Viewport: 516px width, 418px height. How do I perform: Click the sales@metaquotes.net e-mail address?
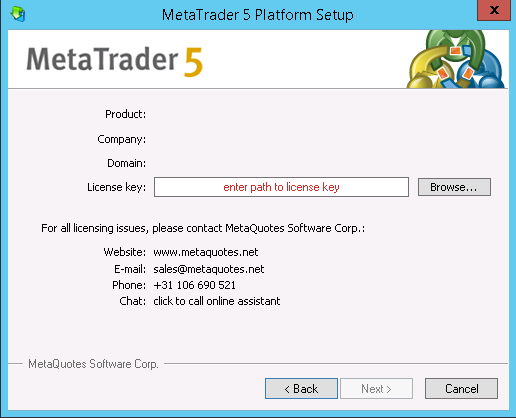[209, 269]
